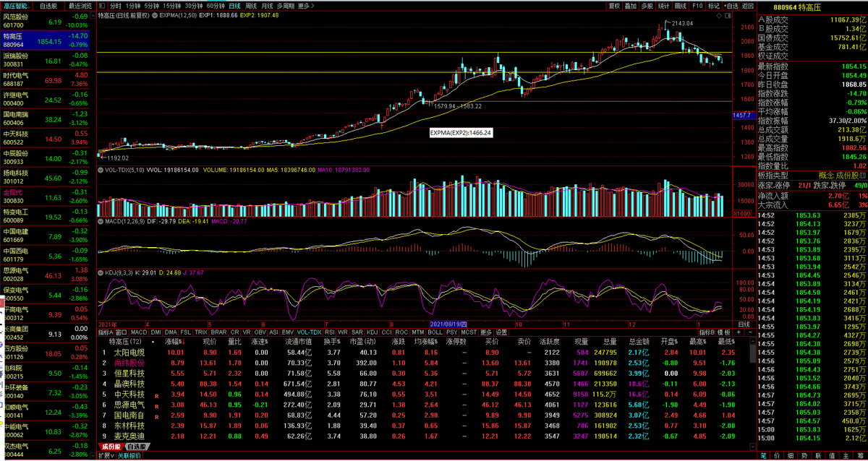
Task: Open 指标A selector
Action: (x=106, y=332)
